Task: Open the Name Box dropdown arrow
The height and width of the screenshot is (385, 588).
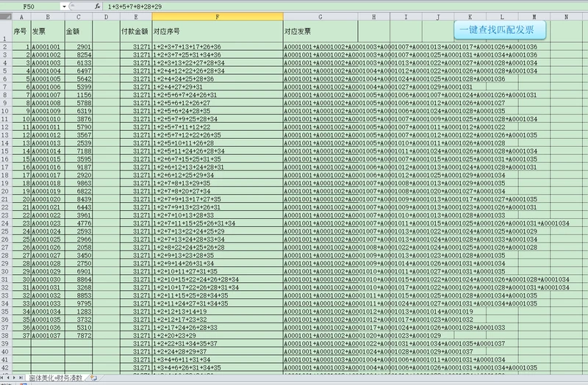Action: (x=64, y=7)
